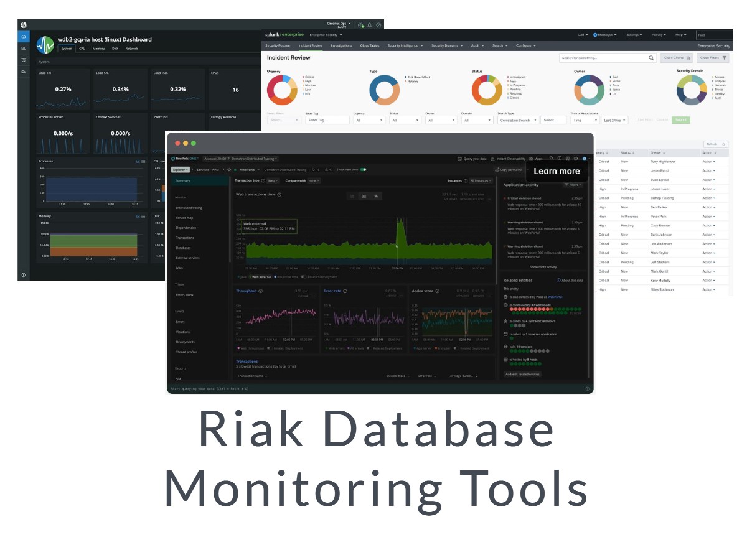
Task: Click the Processes panel line-chart icon
Action: 138,161
